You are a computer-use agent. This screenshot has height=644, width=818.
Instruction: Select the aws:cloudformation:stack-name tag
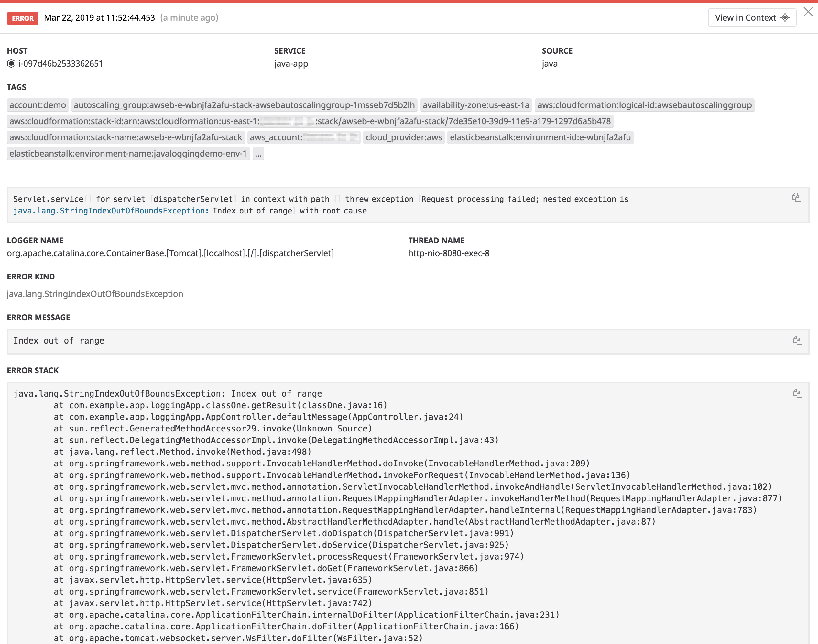point(125,137)
